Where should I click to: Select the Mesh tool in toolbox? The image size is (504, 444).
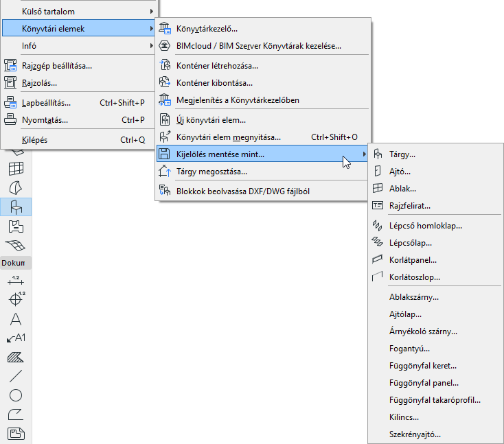[x=16, y=246]
